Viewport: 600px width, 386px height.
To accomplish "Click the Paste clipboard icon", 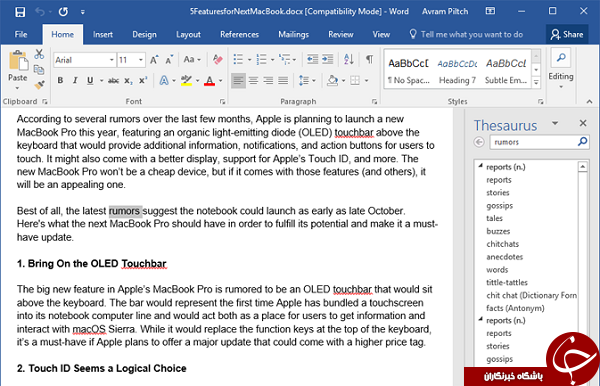I will click(18, 61).
